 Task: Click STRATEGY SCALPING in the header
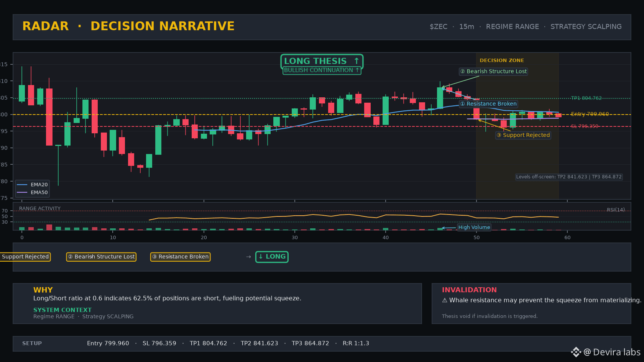586,27
